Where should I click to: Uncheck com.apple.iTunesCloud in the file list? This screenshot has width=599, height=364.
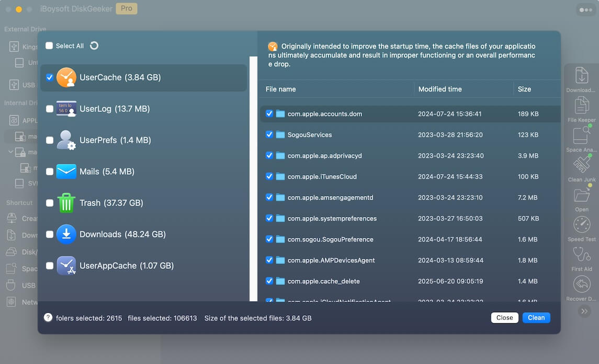point(269,176)
